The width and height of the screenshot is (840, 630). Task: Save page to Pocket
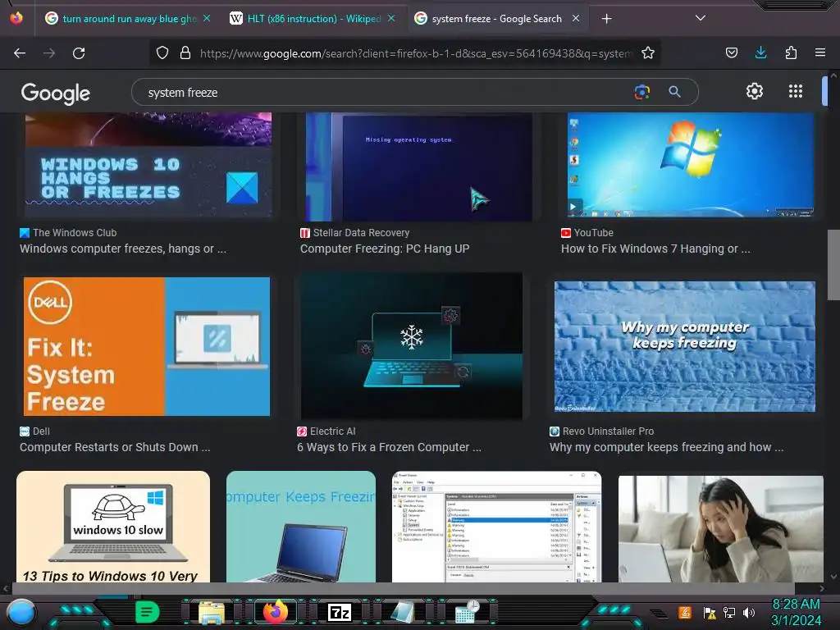click(731, 53)
